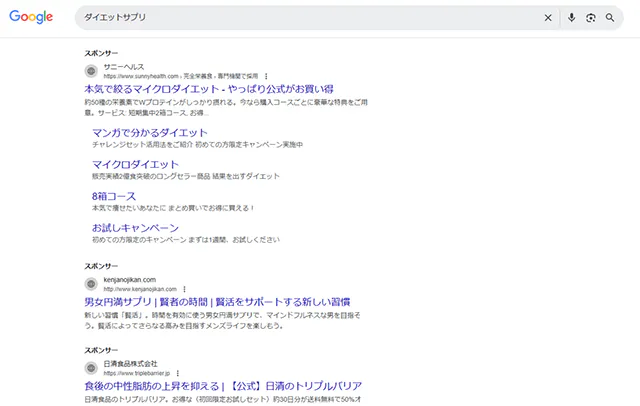Open the three-dot menu beside kenjanojikan.com URL
The image size is (640, 406).
coord(184,289)
